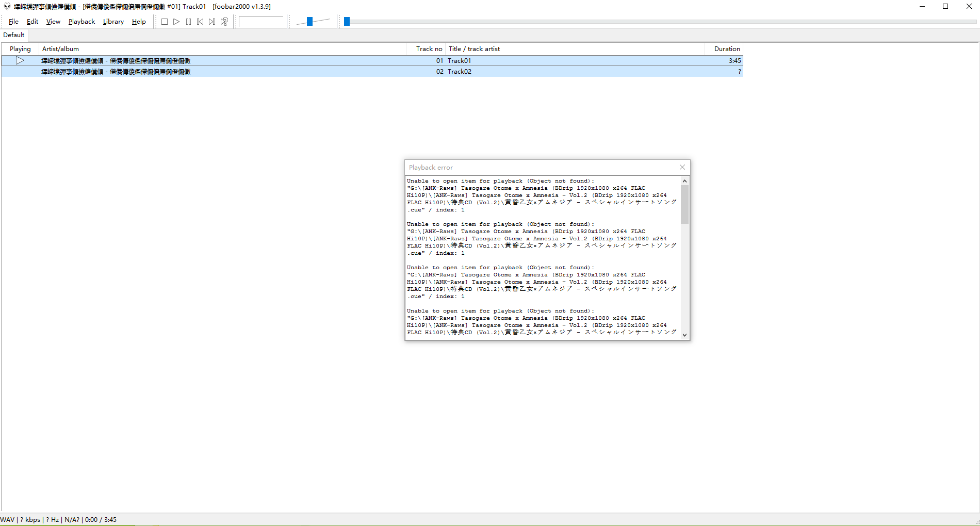Open the Help menu
This screenshot has width=980, height=526.
[139, 22]
